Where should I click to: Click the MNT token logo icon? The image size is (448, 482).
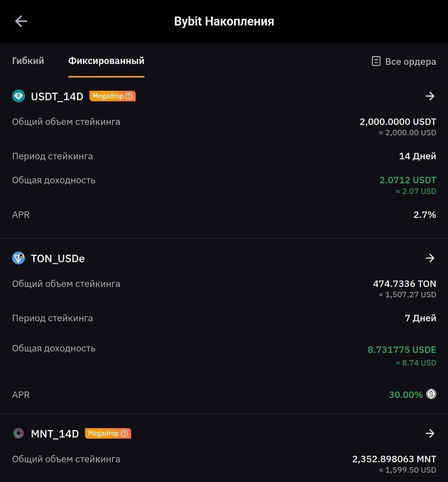click(x=18, y=434)
